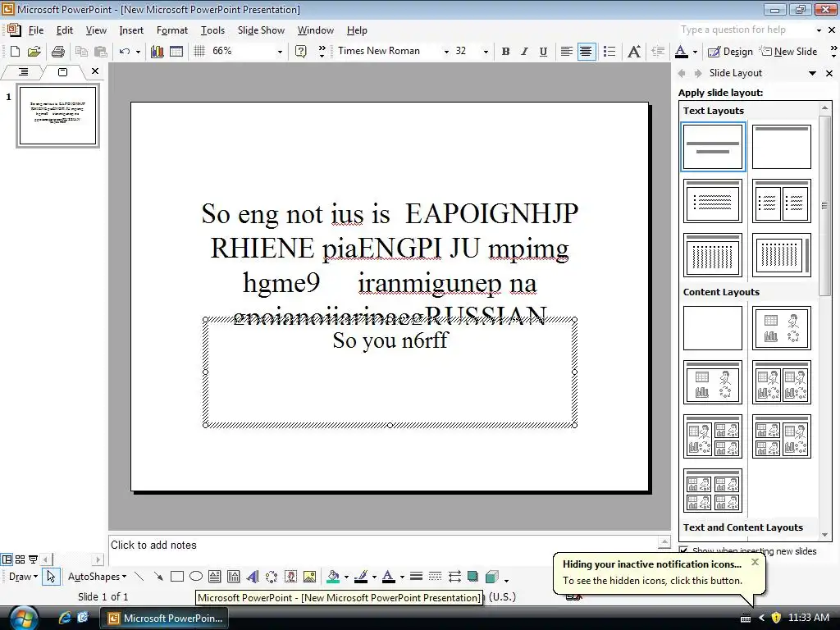Increase font size with the large A icon

pyautogui.click(x=634, y=52)
